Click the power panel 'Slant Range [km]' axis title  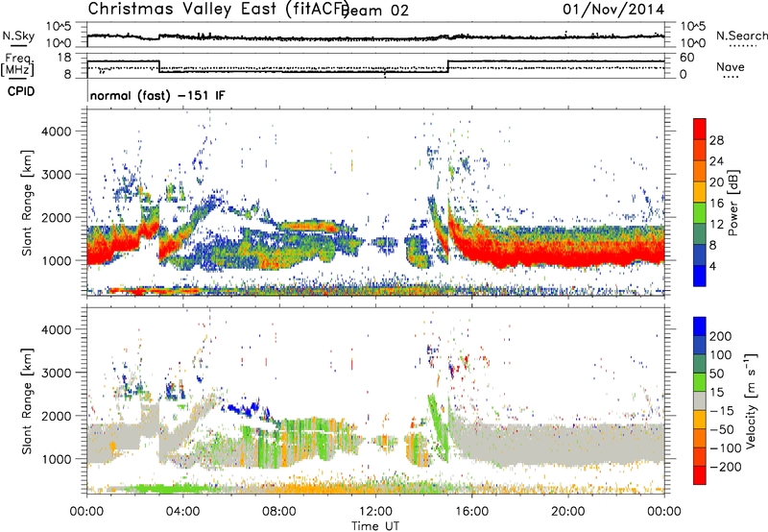point(27,203)
